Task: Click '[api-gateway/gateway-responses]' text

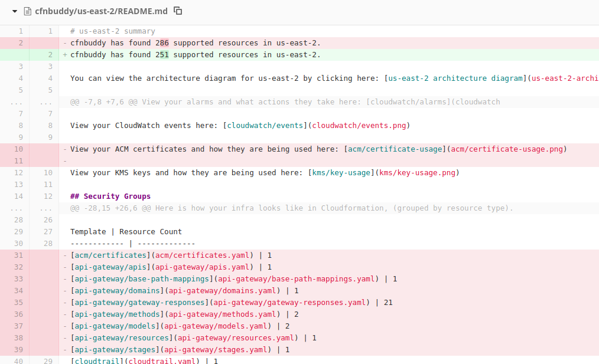Action: (139, 303)
